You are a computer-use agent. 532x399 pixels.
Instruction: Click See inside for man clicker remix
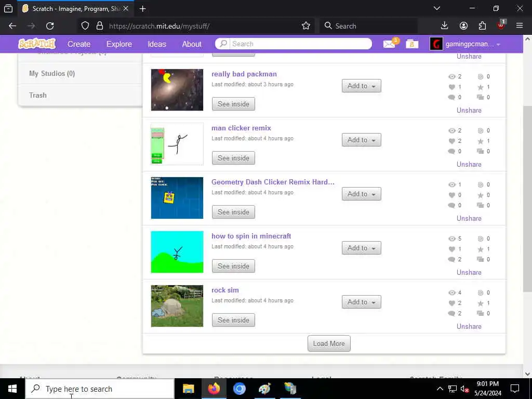233,158
